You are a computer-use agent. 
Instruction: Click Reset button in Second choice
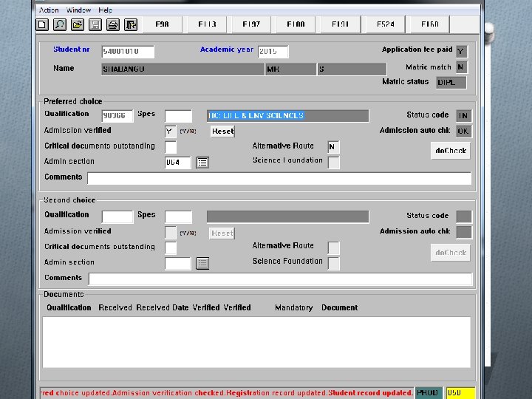pyautogui.click(x=222, y=233)
